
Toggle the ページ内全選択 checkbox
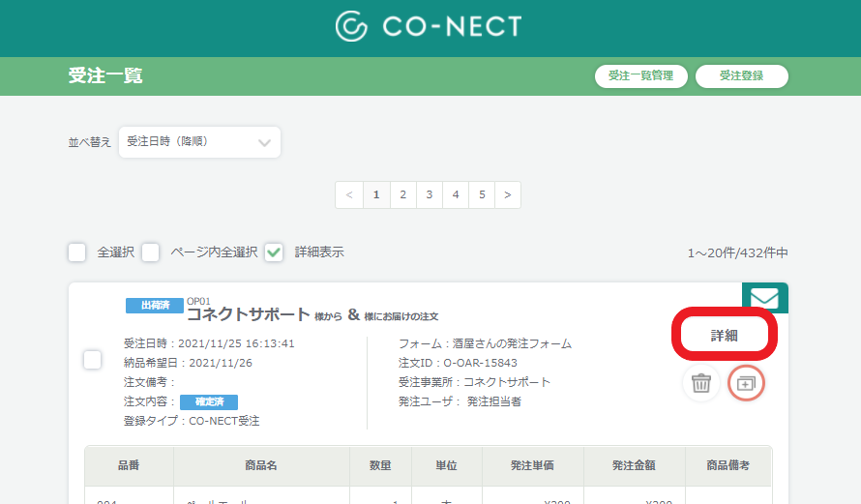[151, 252]
